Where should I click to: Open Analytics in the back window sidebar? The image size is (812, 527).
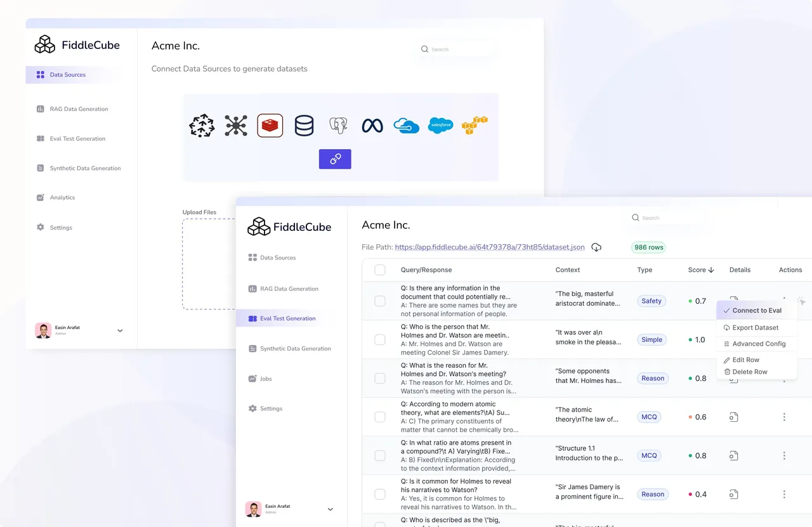(x=56, y=198)
